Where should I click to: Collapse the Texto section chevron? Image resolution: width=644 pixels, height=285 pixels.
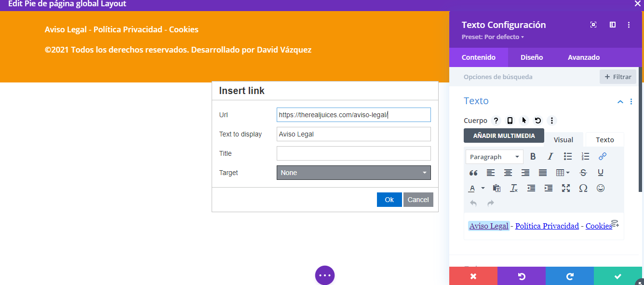coord(620,101)
